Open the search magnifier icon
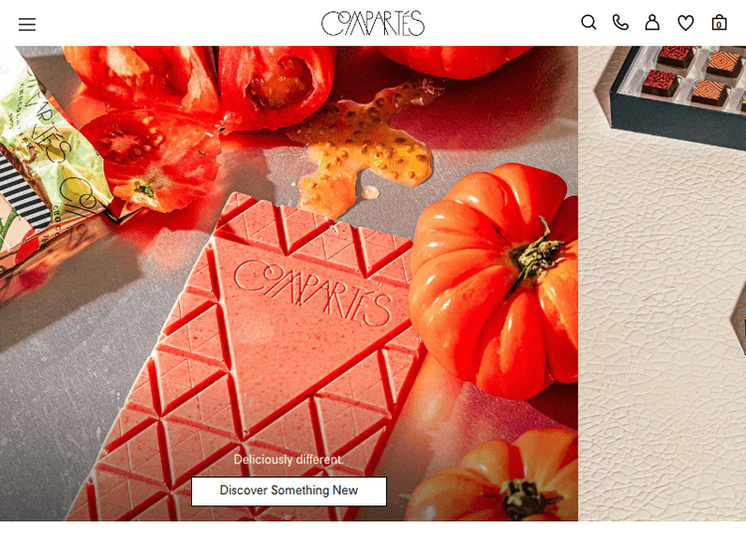This screenshot has height=560, width=746. (589, 22)
